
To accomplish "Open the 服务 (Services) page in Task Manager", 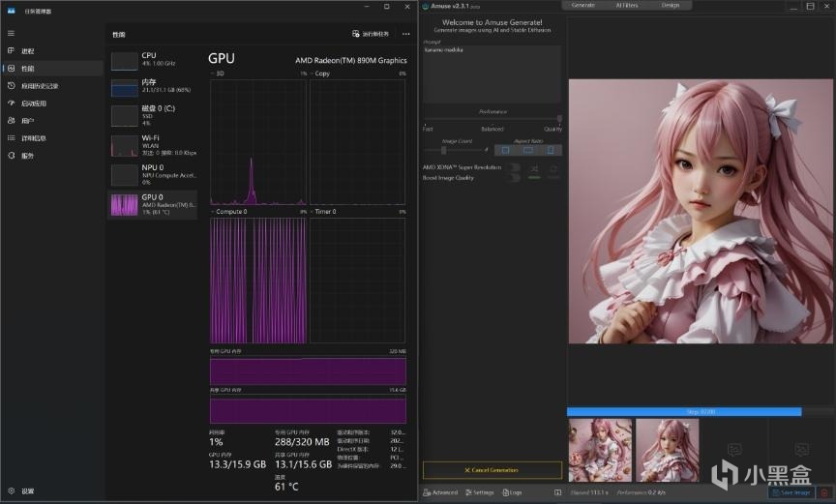I will click(x=52, y=156).
